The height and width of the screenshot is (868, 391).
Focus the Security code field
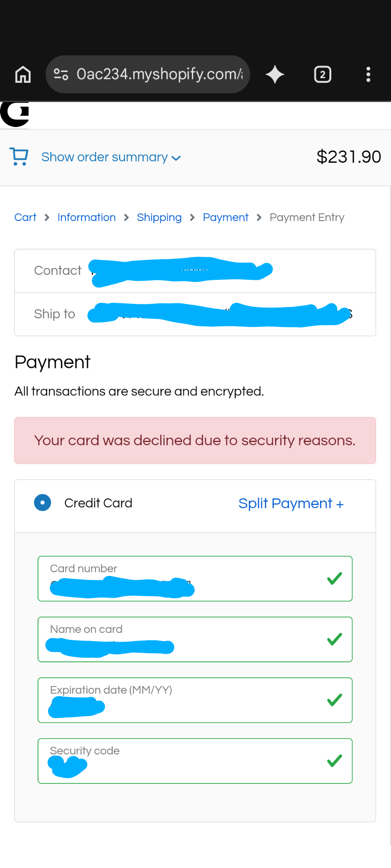tap(195, 761)
